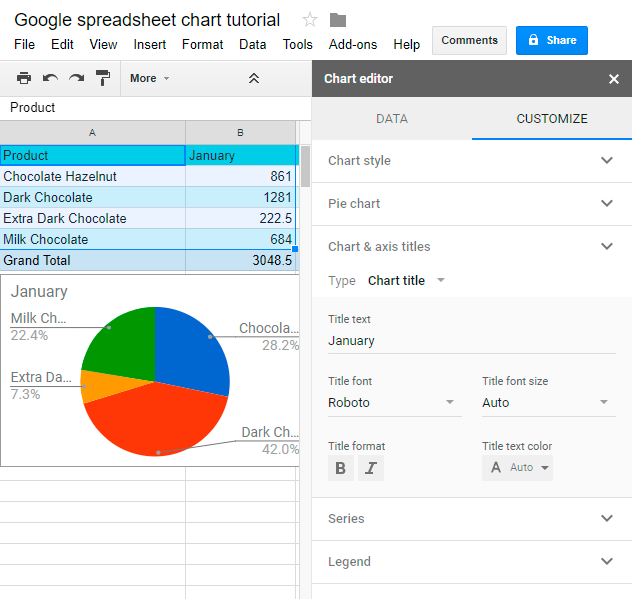Switch to the CUSTOMIZE tab
This screenshot has width=632, height=599.
pyautogui.click(x=552, y=119)
